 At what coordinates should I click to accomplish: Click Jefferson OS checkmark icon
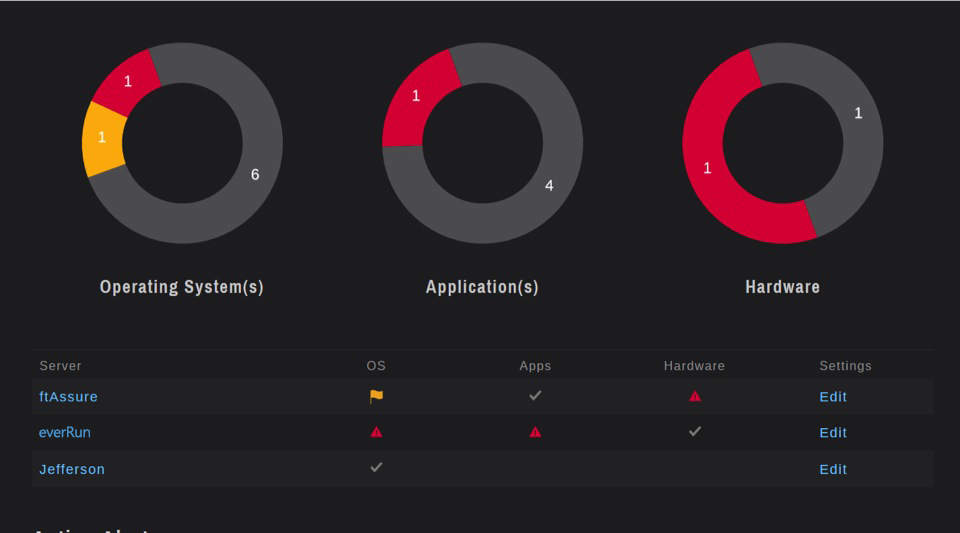pos(376,467)
